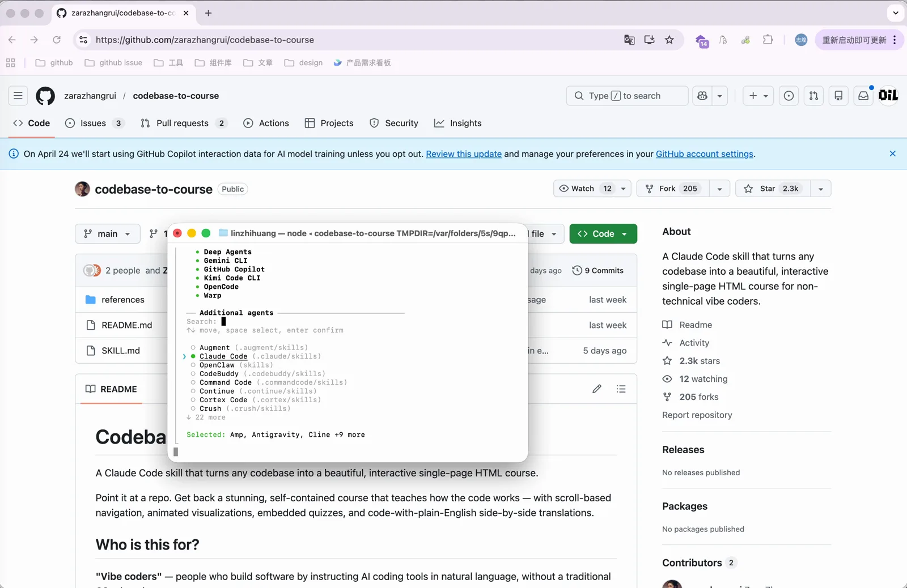Click the GitHub search field
This screenshot has height=588, width=907.
point(627,96)
